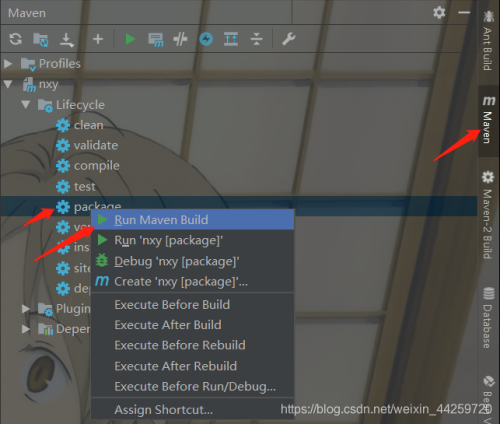500x424 pixels.
Task: Collapse the Lifecycle folder node
Action: (26, 105)
